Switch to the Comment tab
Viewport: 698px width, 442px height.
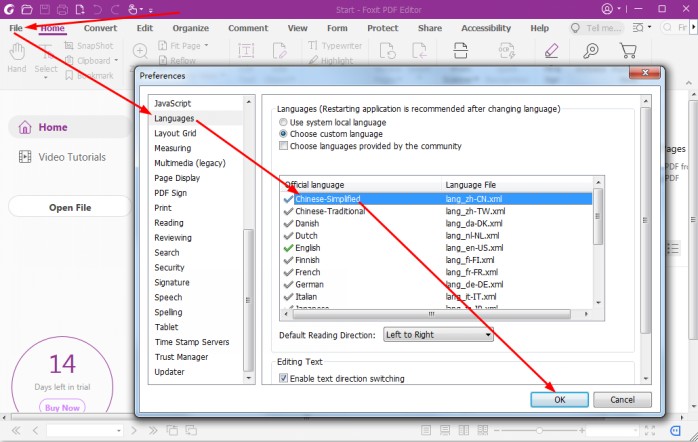pos(248,28)
